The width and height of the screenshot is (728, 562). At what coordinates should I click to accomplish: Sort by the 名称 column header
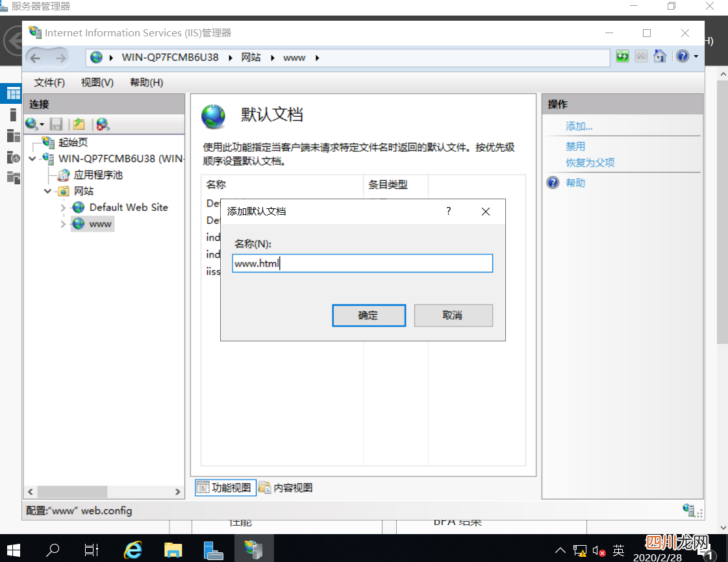click(282, 184)
